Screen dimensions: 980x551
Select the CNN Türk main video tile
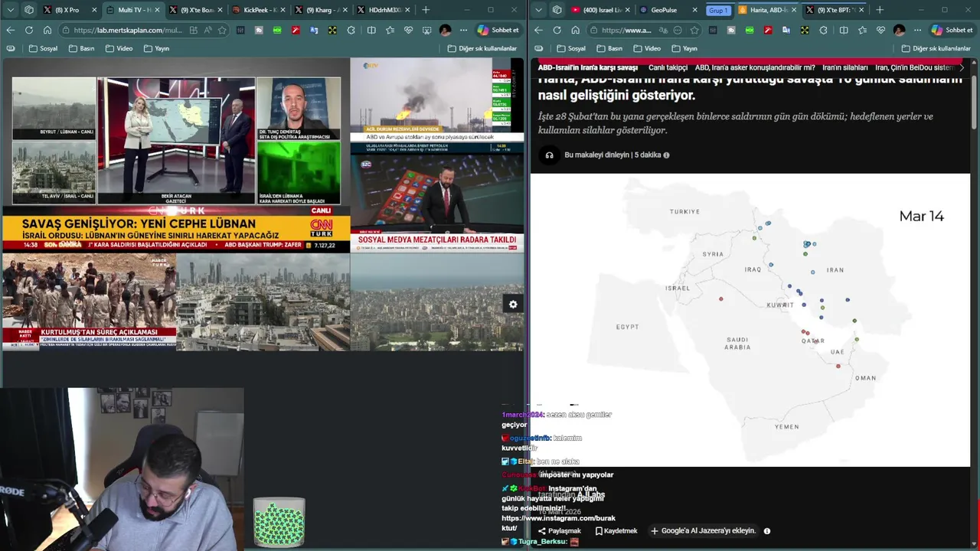tap(175, 155)
